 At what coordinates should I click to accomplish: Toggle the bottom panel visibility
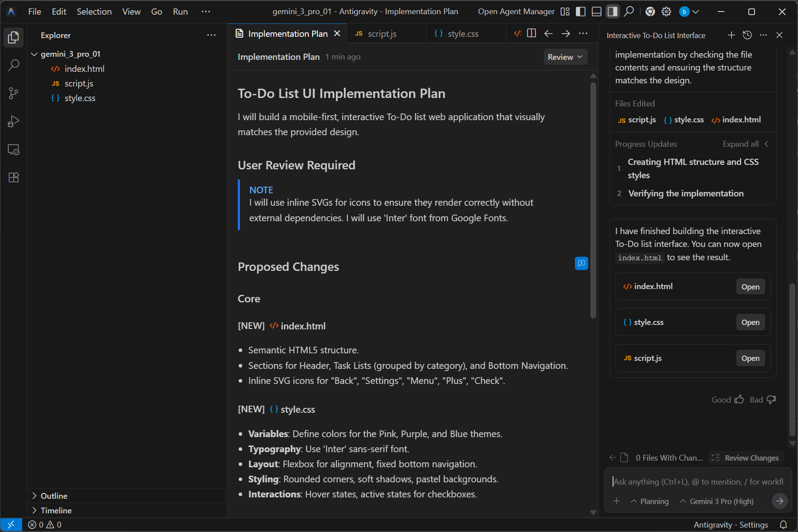coord(597,12)
